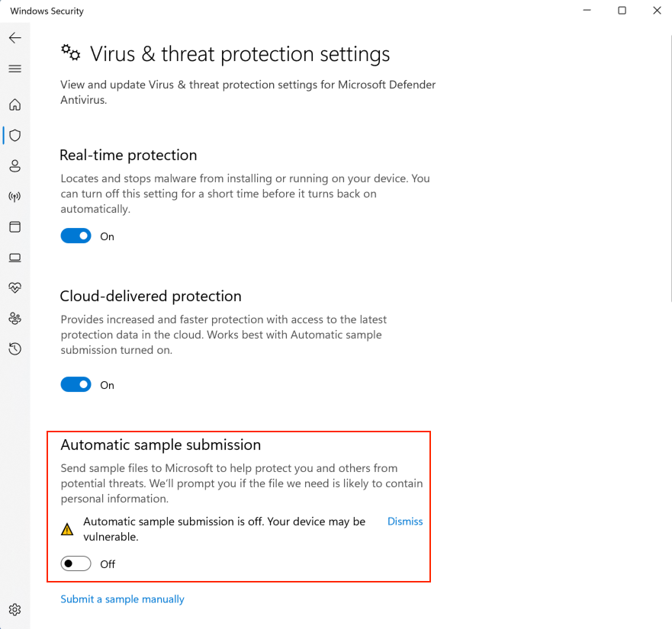672x629 pixels.
Task: Enable the Automatic sample submission toggle
Action: [76, 564]
